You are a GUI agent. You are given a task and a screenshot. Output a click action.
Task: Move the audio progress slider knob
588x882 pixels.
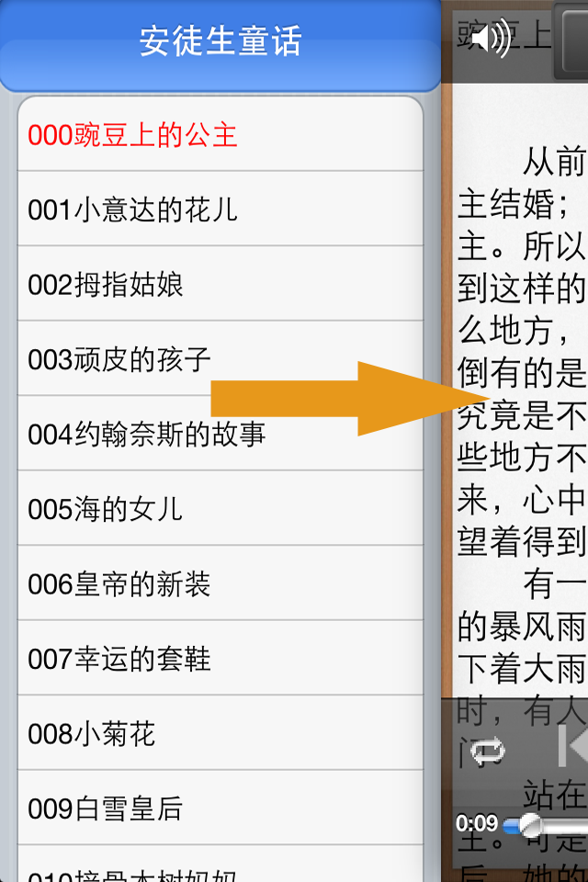(x=529, y=826)
